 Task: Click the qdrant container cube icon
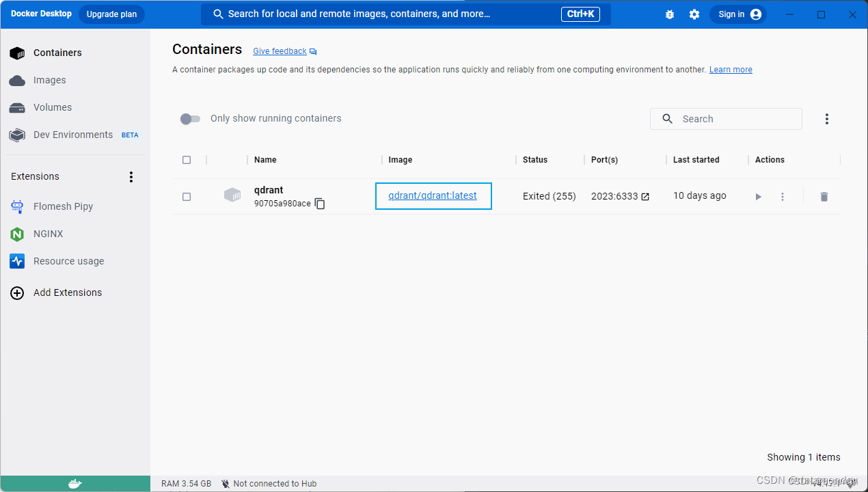click(232, 195)
